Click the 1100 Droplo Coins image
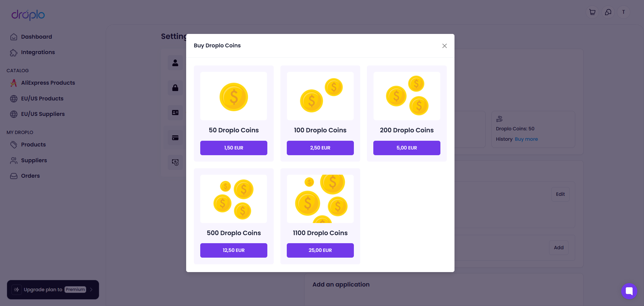The image size is (644, 306). (320, 199)
